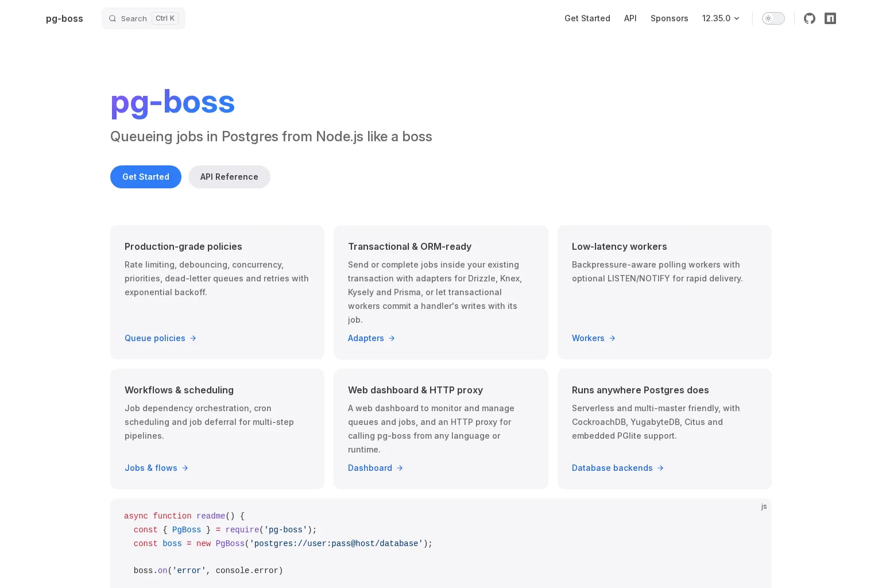
Task: Open the API nav item
Action: [630, 18]
